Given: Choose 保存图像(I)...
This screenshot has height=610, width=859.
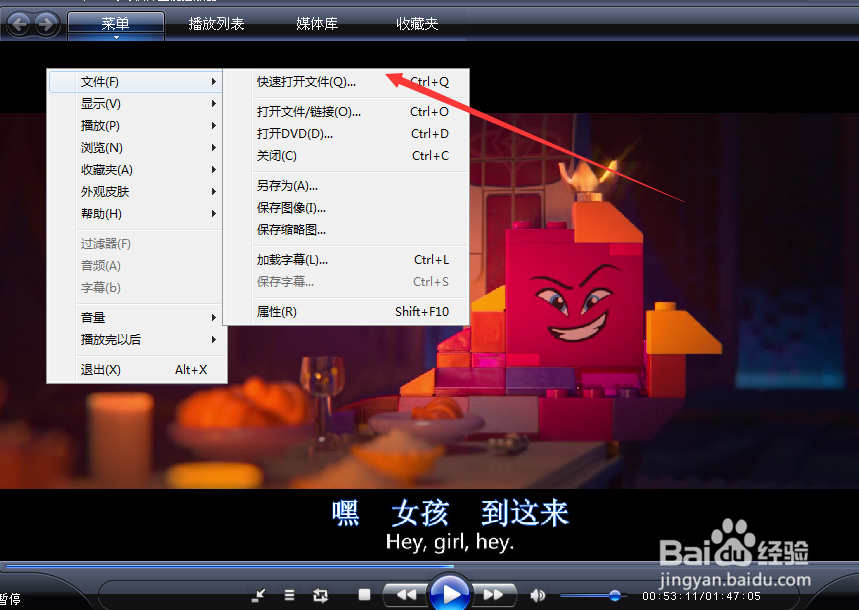Looking at the screenshot, I should [x=347, y=208].
